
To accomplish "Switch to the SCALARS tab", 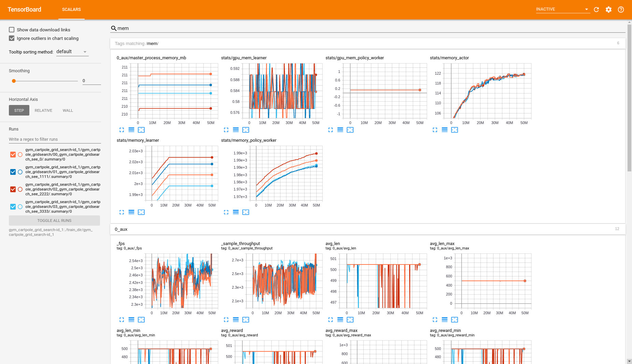I will click(71, 10).
